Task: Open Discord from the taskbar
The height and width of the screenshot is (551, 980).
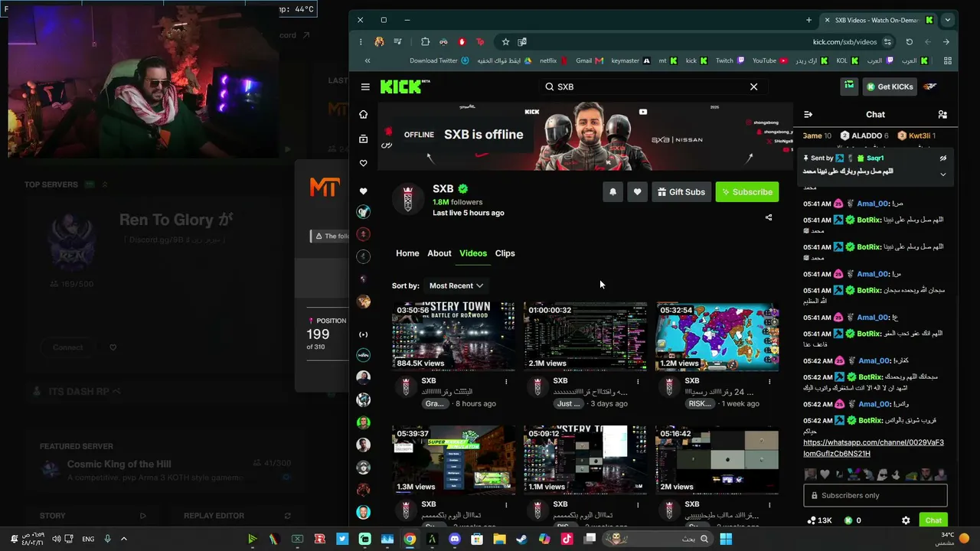Action: pos(455,539)
